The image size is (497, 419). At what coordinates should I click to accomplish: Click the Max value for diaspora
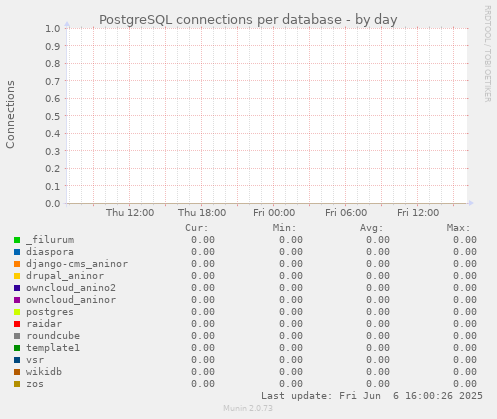(465, 252)
